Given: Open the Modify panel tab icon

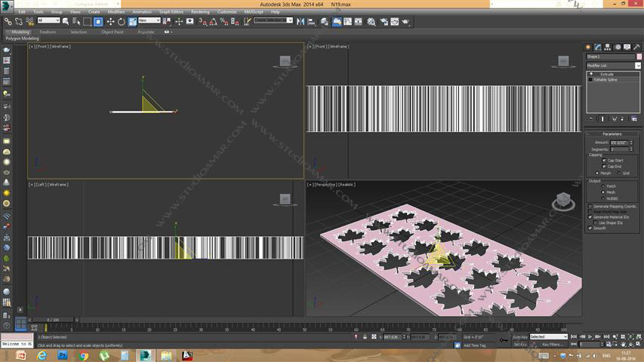Looking at the screenshot, I should coord(597,48).
